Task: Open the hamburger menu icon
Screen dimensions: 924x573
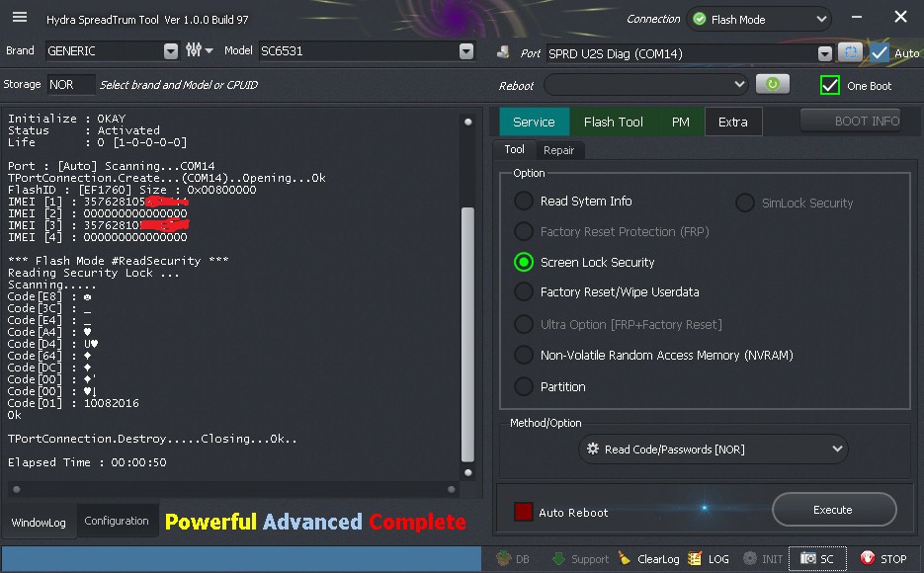Action: click(x=20, y=17)
